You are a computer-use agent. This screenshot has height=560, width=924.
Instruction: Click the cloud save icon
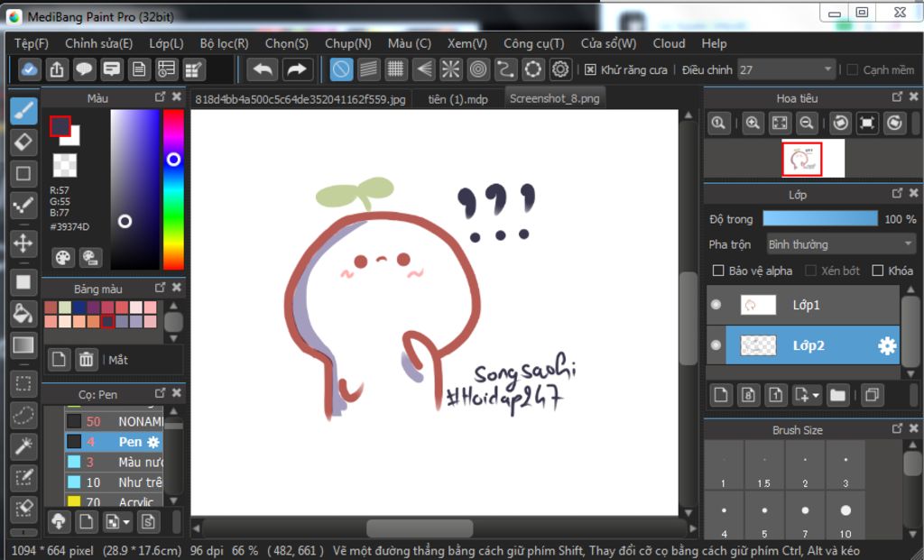tap(29, 69)
